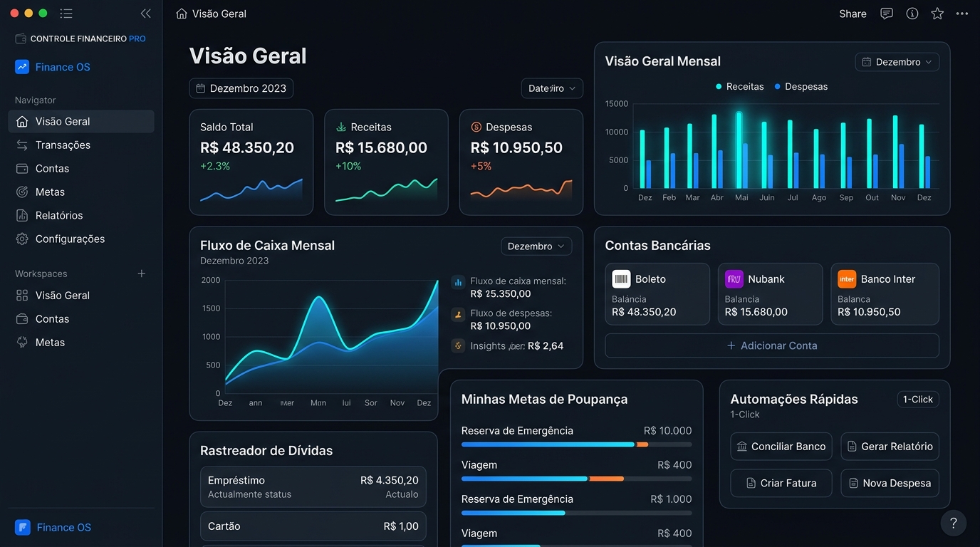Viewport: 980px width, 547px height.
Task: Open the Boleto account card
Action: point(657,294)
